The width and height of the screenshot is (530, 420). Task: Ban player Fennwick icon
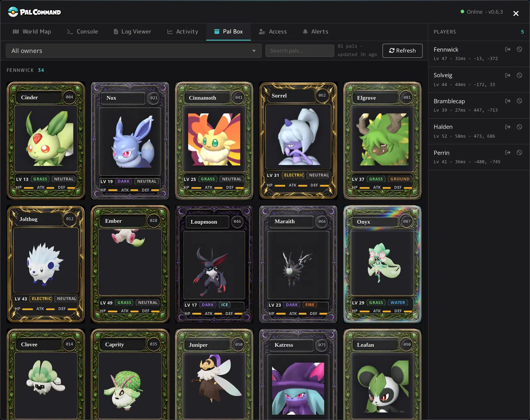click(x=519, y=49)
